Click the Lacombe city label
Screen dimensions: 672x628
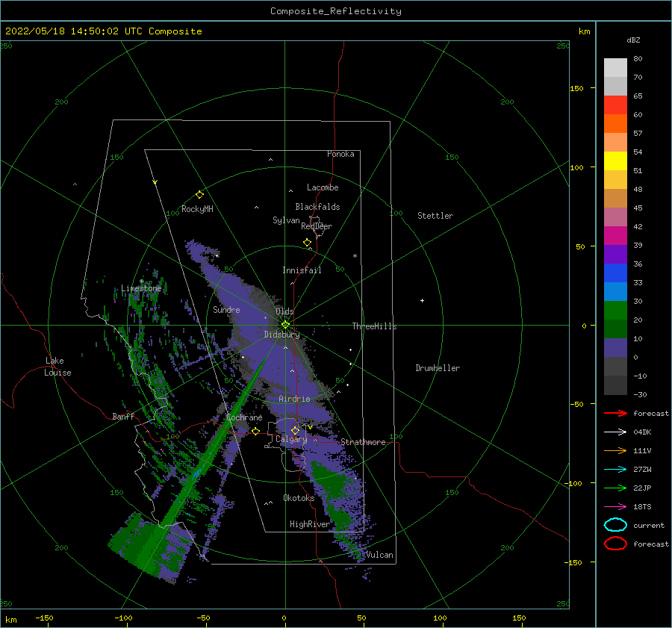point(323,187)
